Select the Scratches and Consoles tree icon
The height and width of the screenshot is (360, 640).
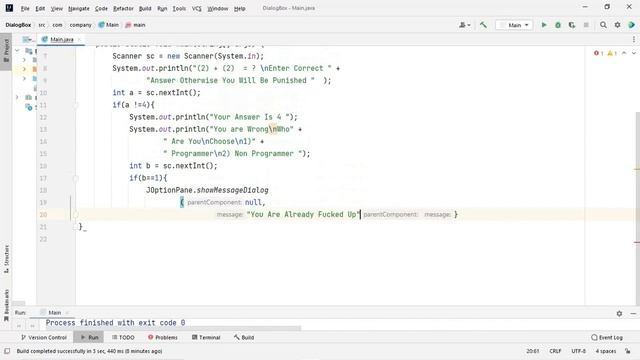29,107
